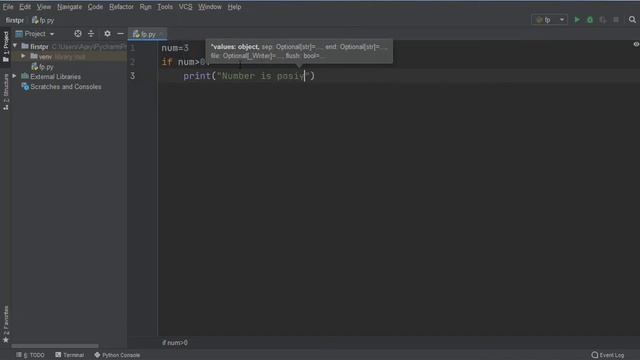Open the Event Log

pyautogui.click(x=608, y=355)
